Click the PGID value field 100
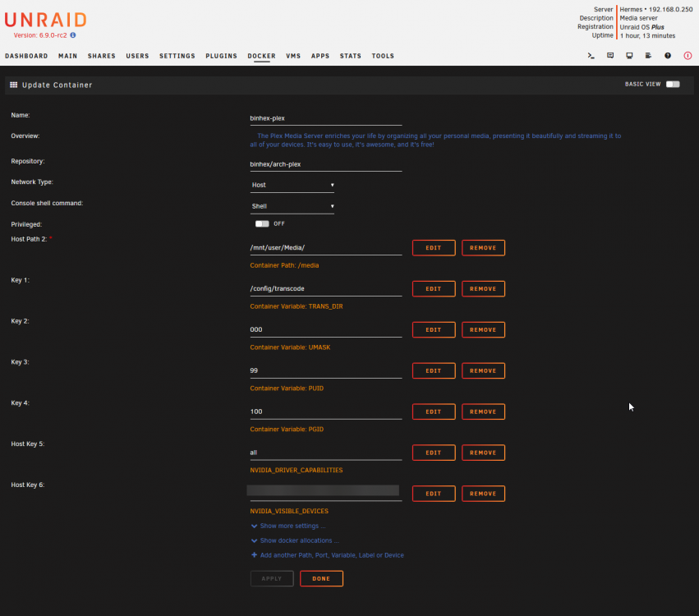699x616 pixels. 326,411
